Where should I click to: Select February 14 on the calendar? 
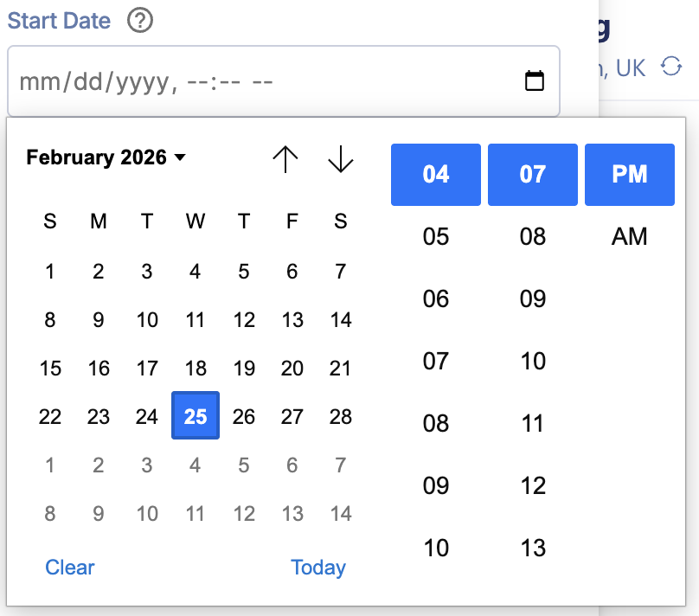[341, 319]
